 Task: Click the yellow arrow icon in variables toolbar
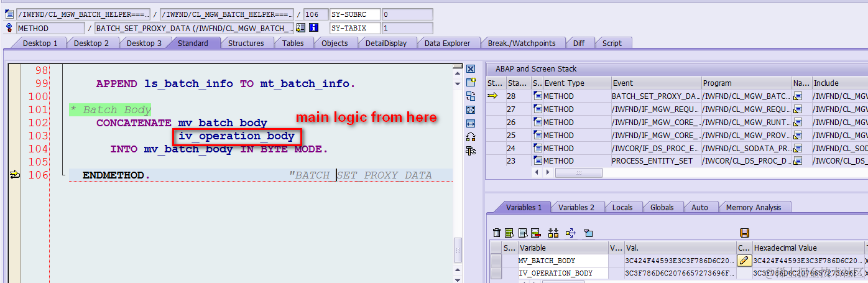(x=571, y=233)
